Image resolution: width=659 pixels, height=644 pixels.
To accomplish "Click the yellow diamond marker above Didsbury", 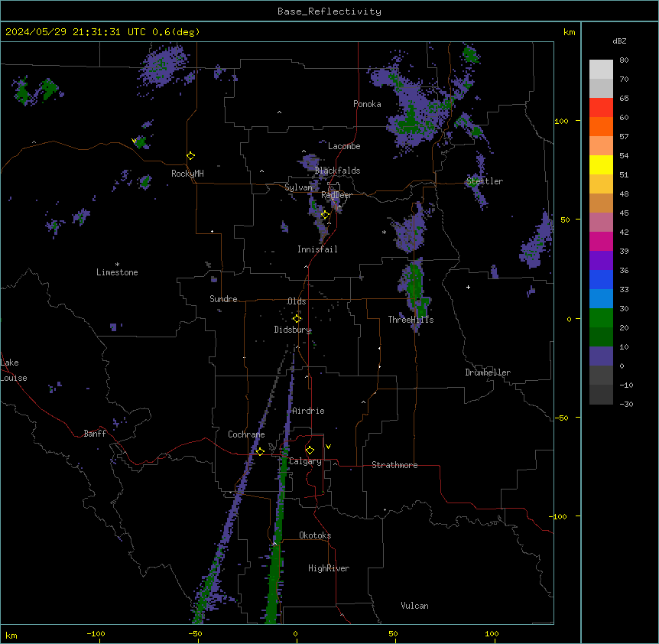I will pyautogui.click(x=297, y=319).
